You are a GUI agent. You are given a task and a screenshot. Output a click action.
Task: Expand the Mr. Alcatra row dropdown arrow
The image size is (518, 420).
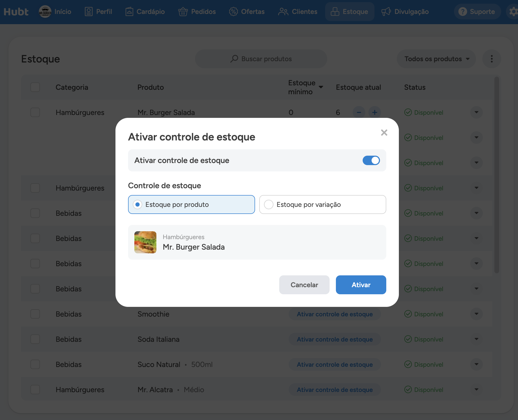(x=477, y=390)
